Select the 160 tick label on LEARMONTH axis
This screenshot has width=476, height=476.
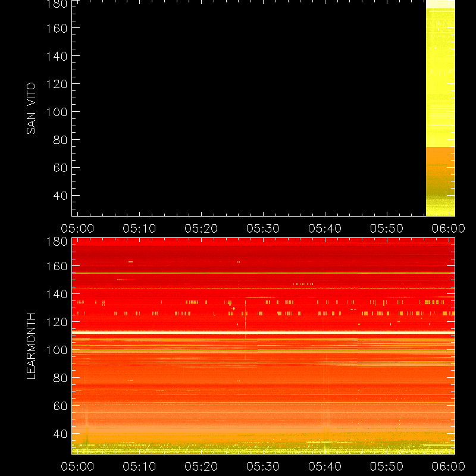(x=57, y=266)
